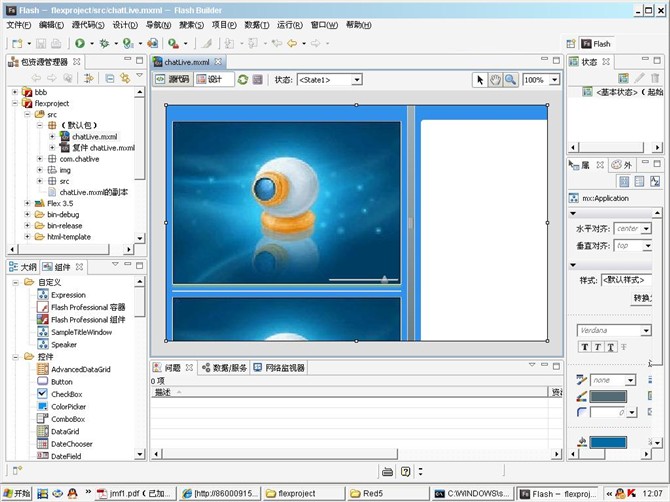
Task: Select the magnifier zoom tool
Action: pos(510,80)
